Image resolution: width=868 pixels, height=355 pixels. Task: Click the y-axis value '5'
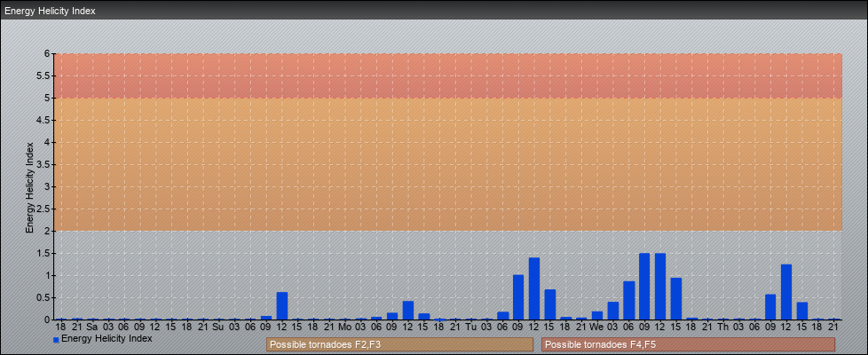tap(48, 98)
